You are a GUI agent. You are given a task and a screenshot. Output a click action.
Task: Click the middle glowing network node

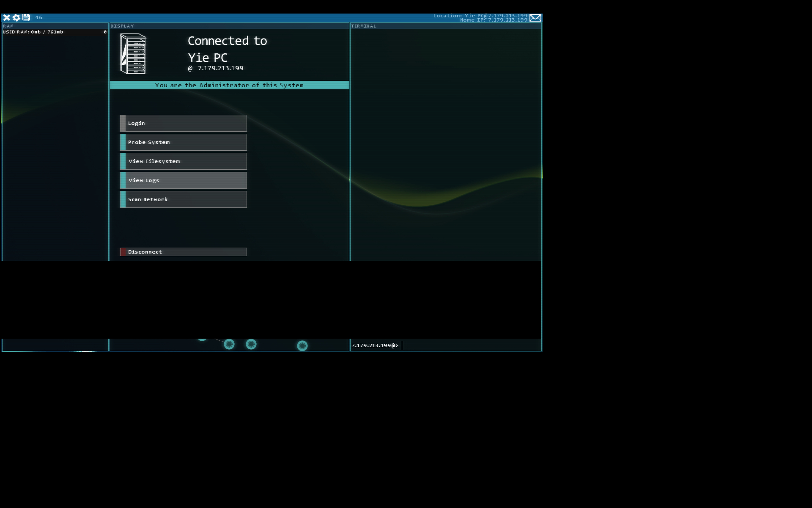(x=251, y=344)
